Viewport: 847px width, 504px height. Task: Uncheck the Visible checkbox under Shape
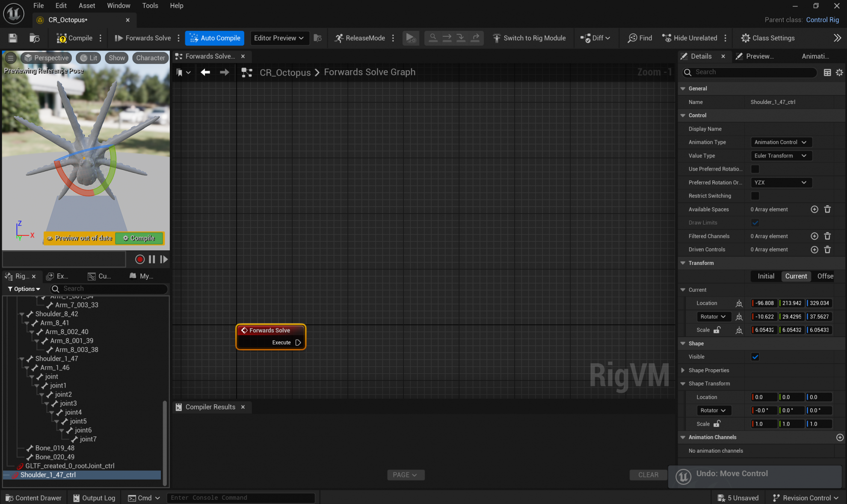coord(755,357)
